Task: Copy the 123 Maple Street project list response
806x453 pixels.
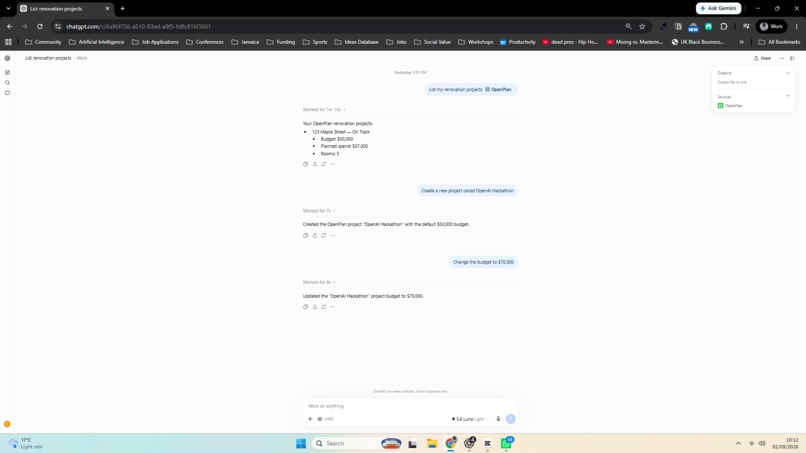Action: pos(305,164)
